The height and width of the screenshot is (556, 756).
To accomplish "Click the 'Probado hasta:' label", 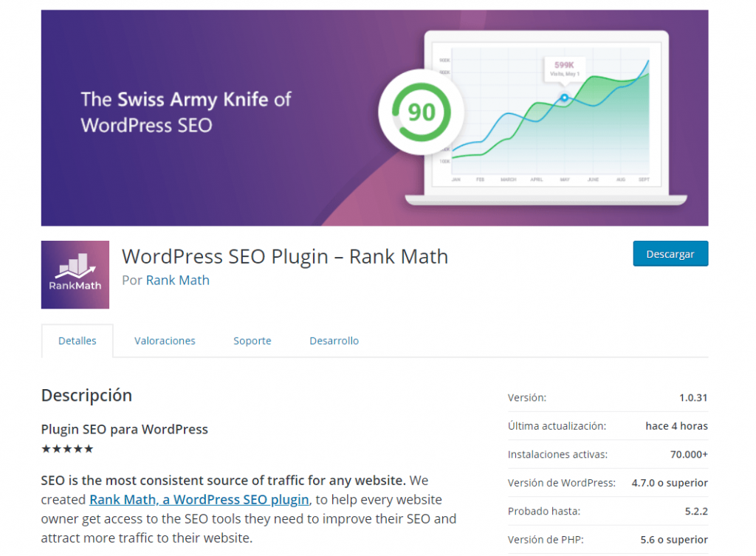I will click(x=544, y=511).
